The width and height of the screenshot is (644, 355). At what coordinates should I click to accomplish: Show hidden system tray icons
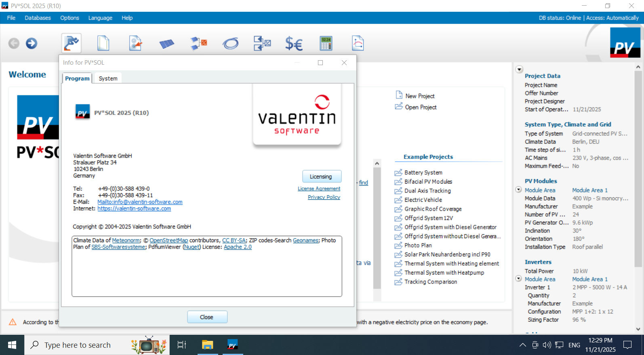click(x=522, y=345)
